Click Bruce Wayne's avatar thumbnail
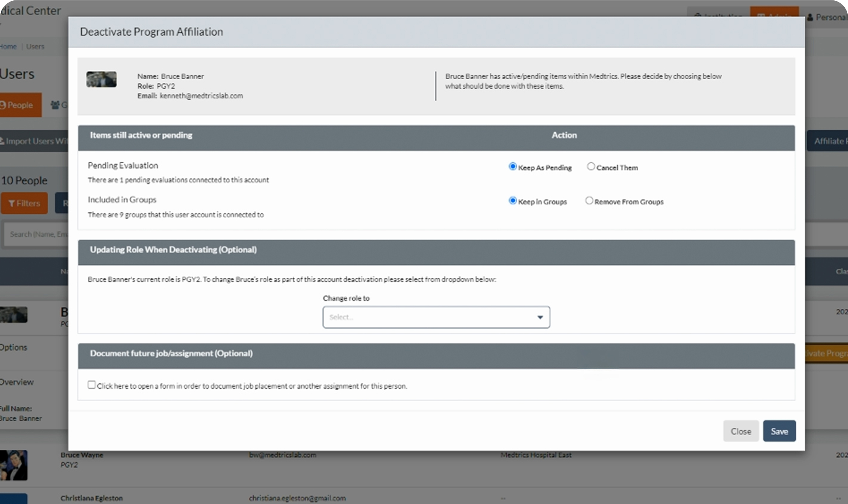The height and width of the screenshot is (504, 848). 14,465
